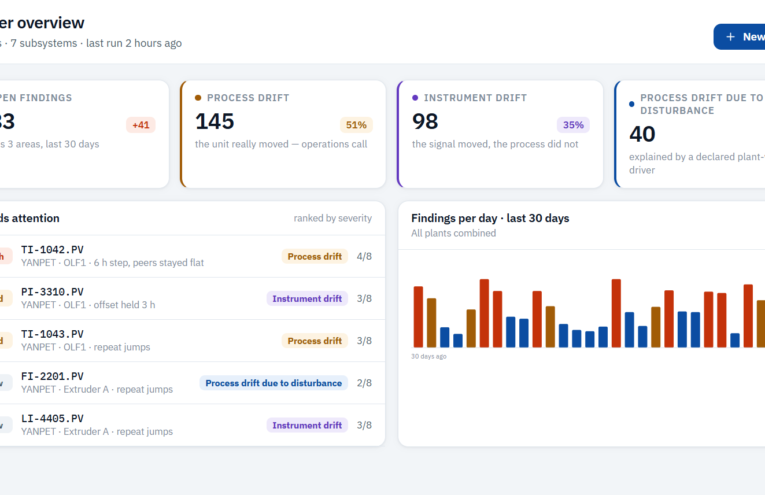Click the 51% process drift badge
Image resolution: width=765 pixels, height=495 pixels.
point(356,125)
